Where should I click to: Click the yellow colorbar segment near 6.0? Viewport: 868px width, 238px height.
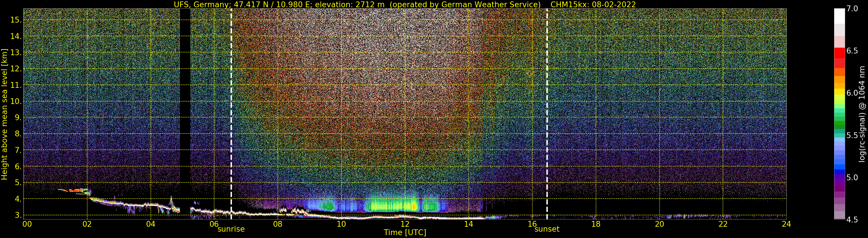click(x=839, y=92)
